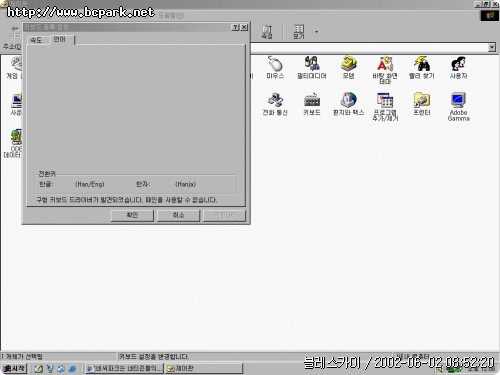Click the third quick launch icon
Image resolution: width=500 pixels, height=375 pixels.
pos(61,369)
